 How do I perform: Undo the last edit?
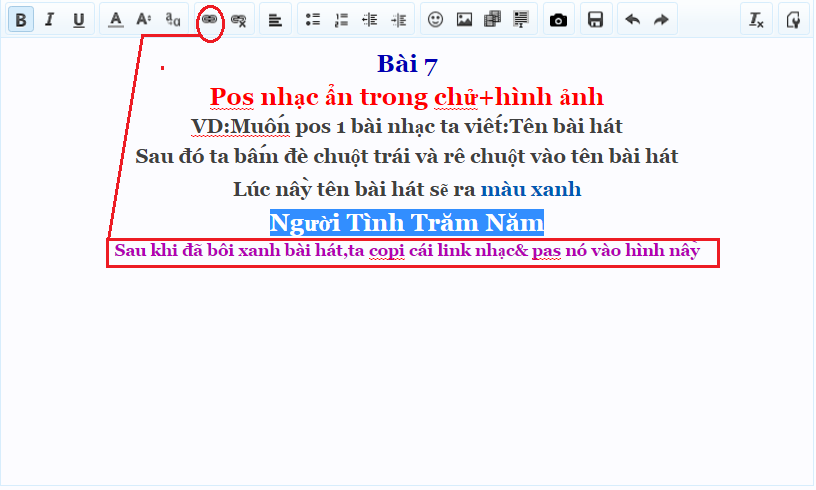pos(632,20)
